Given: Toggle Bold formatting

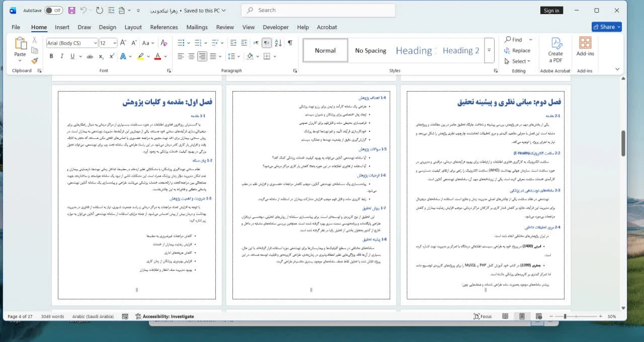Looking at the screenshot, I should tap(51, 56).
